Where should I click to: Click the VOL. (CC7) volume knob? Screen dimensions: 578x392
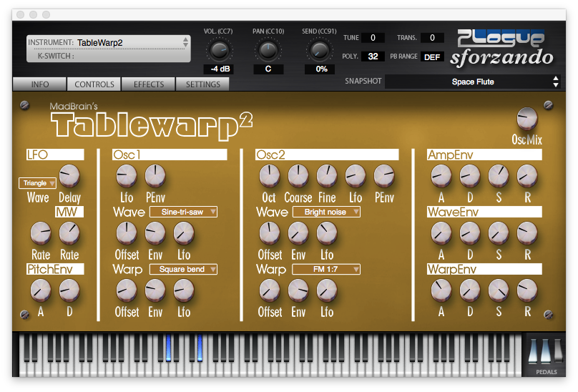point(218,50)
